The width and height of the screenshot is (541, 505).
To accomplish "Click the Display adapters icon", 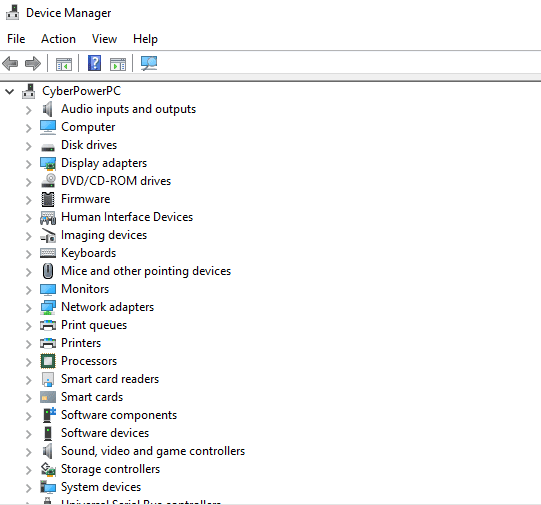I will coord(48,164).
